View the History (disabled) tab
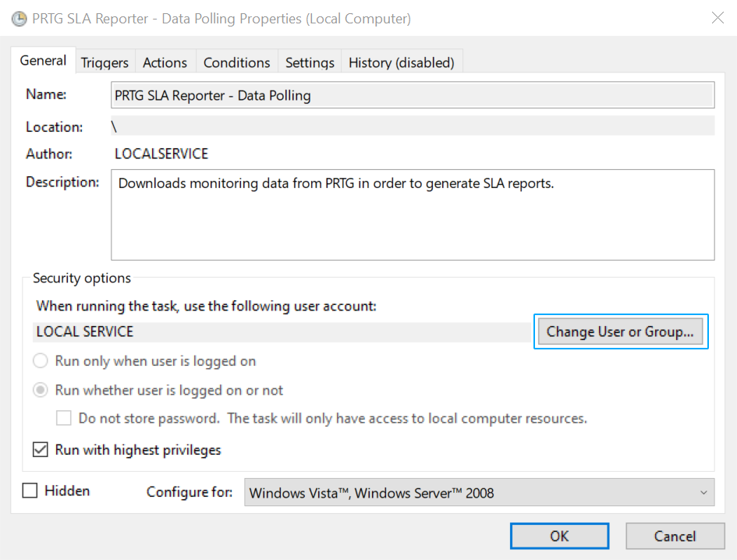 402,62
